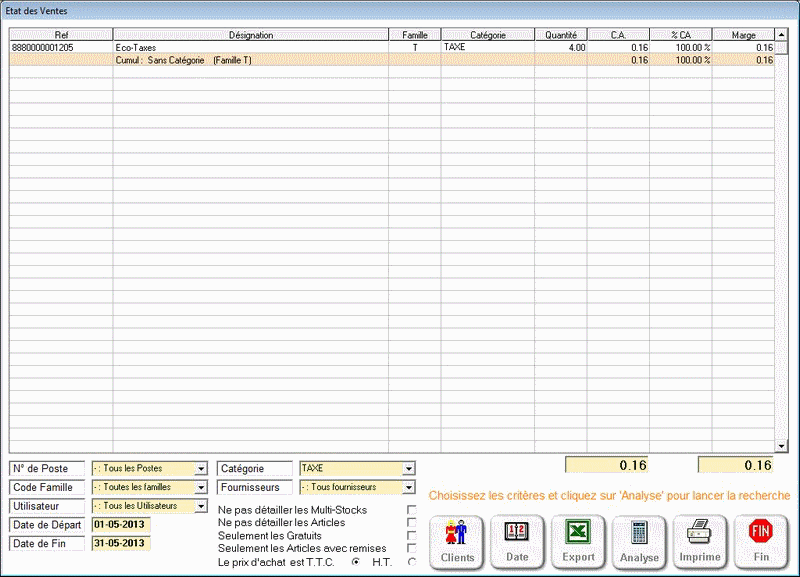The height and width of the screenshot is (577, 800).
Task: Open the 'Tous les Postes' dropdown
Action: click(x=202, y=468)
